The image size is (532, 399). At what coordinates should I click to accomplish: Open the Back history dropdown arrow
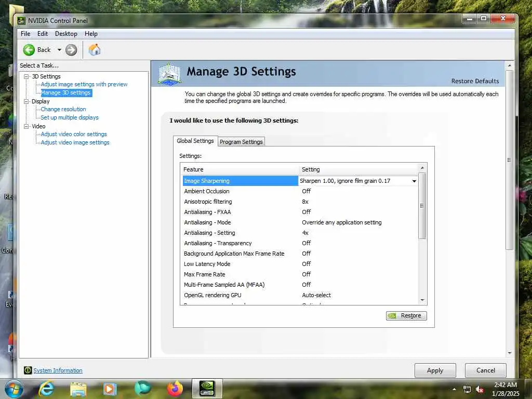[59, 50]
